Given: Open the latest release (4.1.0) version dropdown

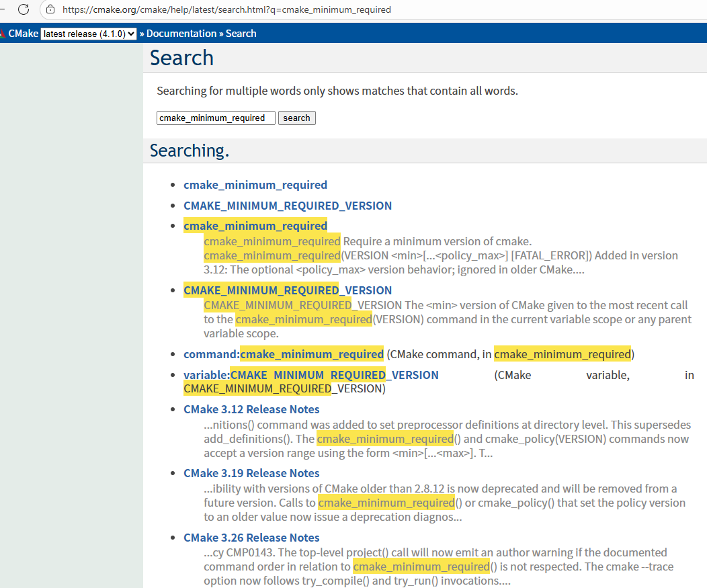Looking at the screenshot, I should (89, 34).
